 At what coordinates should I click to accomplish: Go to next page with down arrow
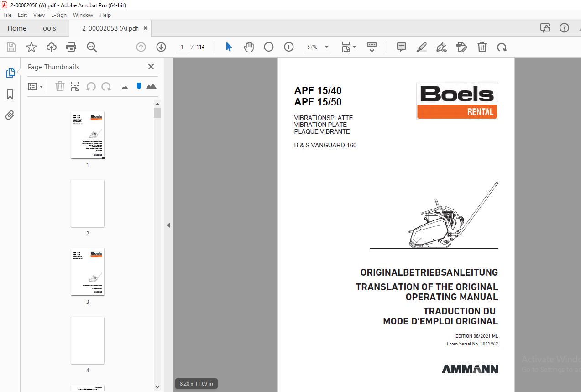161,47
